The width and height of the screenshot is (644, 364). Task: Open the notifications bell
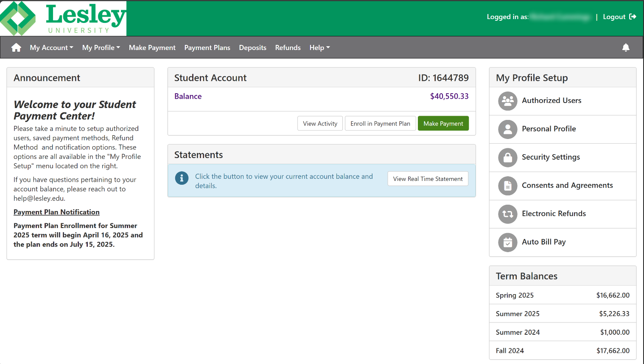pyautogui.click(x=626, y=47)
